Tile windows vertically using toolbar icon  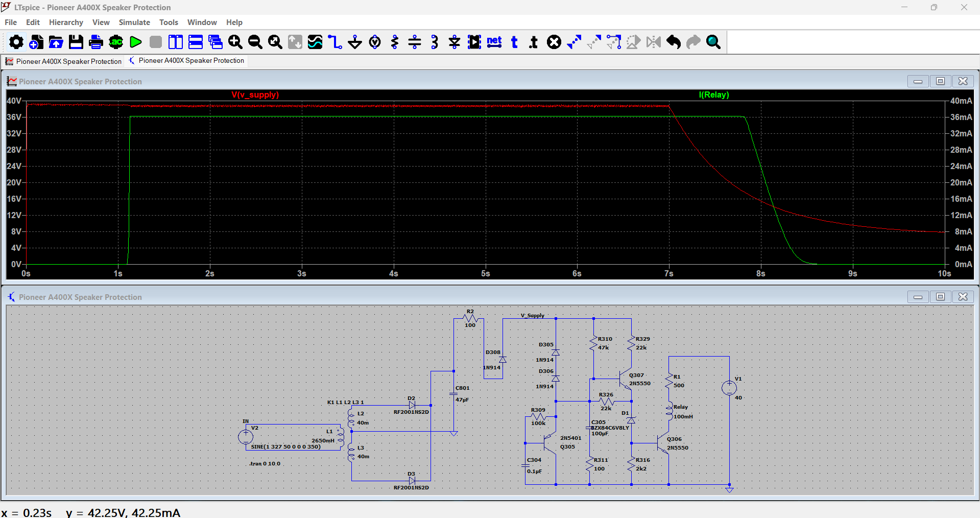point(176,42)
